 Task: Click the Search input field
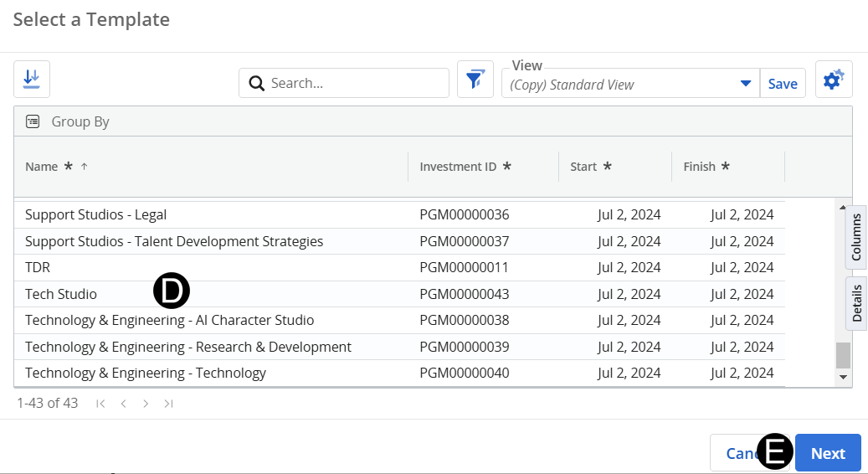tap(356, 84)
